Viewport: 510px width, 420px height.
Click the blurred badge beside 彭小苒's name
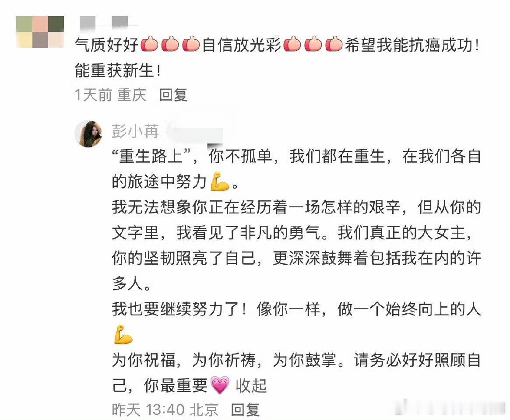click(196, 132)
